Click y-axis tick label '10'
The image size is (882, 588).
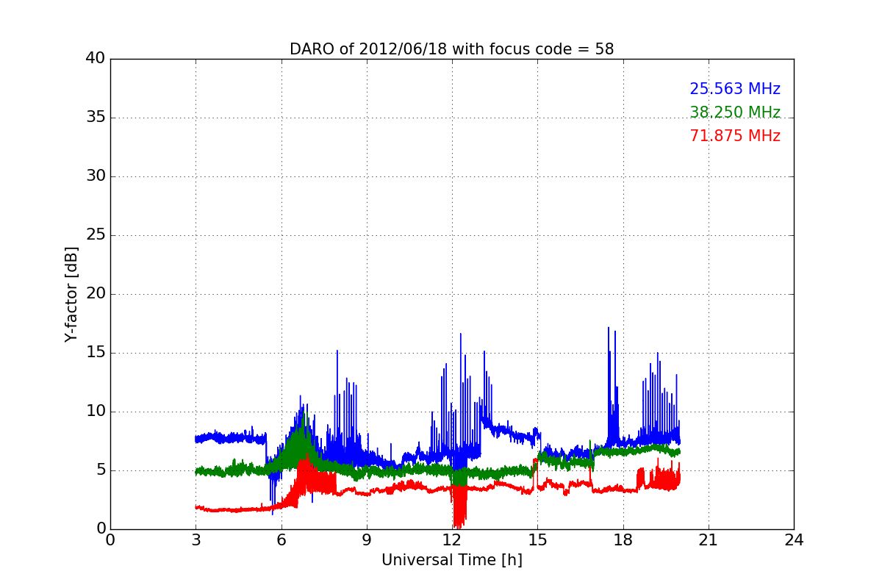coord(96,412)
